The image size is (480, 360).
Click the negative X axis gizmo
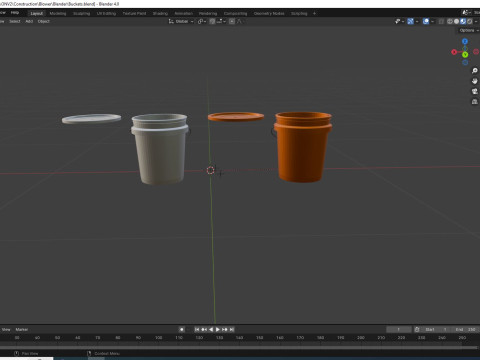pos(476,52)
